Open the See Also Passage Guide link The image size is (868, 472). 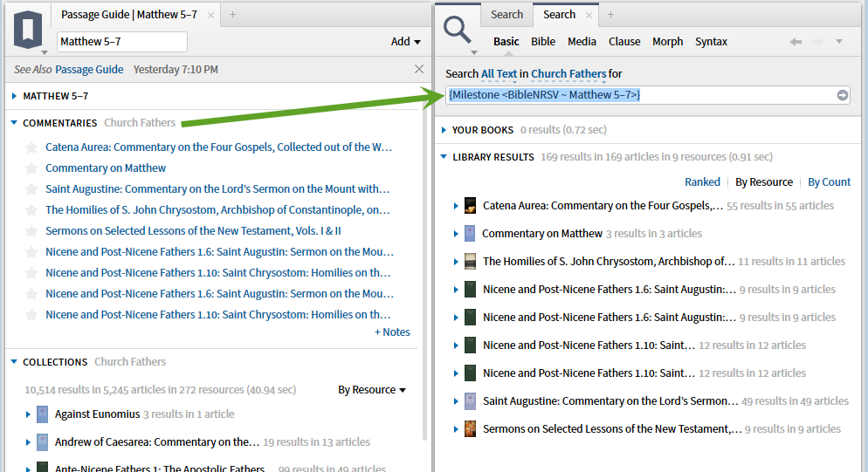pyautogui.click(x=89, y=70)
